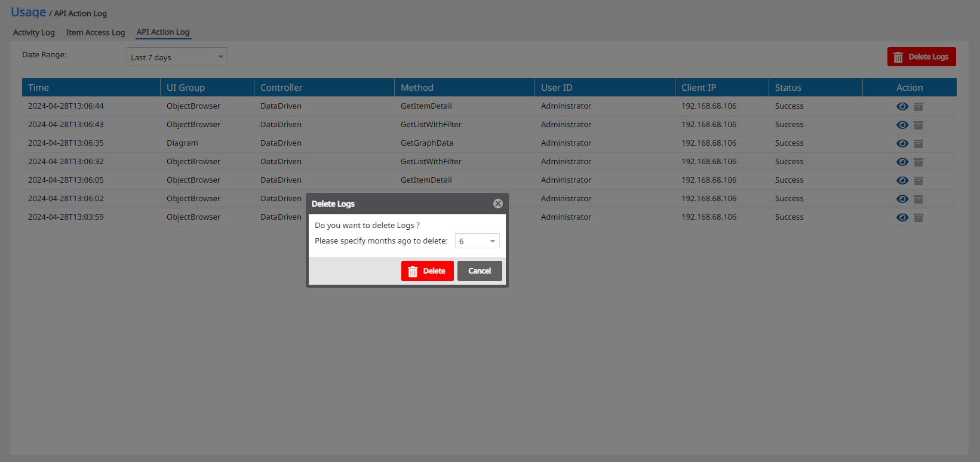Close the Delete Logs dialog
The image size is (980, 462).
[x=497, y=204]
